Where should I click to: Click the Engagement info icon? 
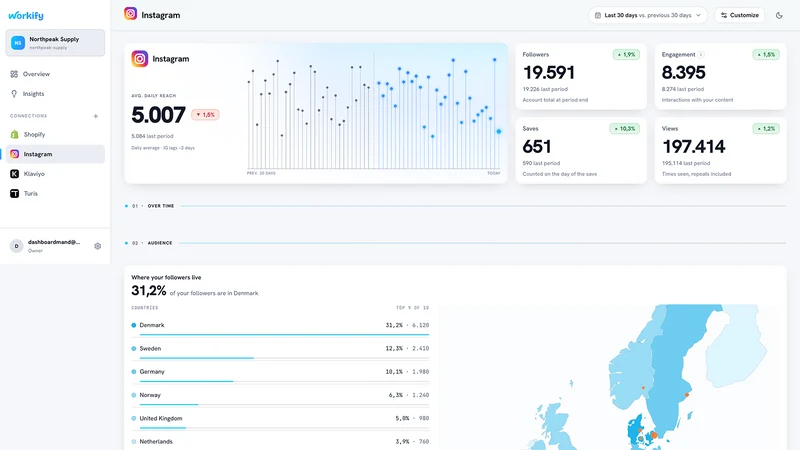[701, 55]
